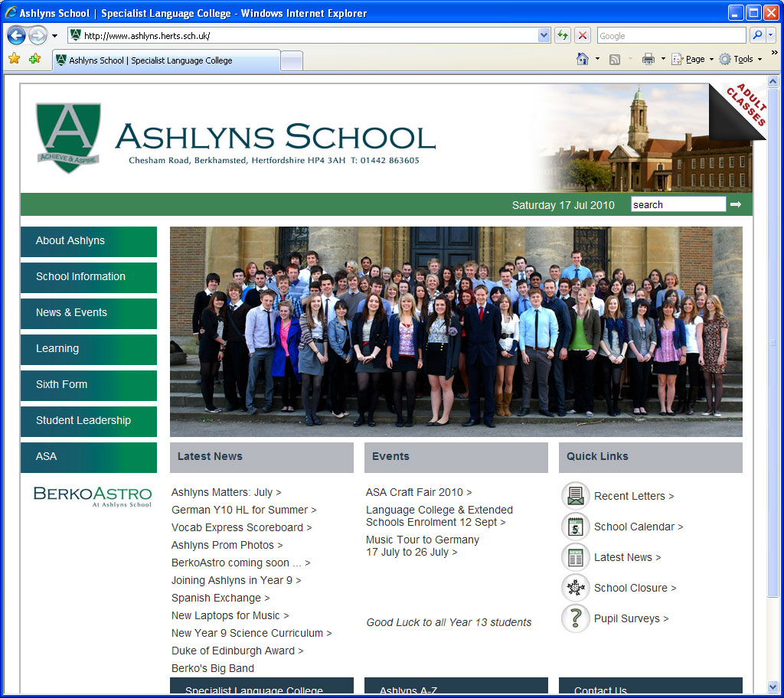This screenshot has height=698, width=784.
Task: Open Spanish Exchange link
Action: tap(220, 598)
